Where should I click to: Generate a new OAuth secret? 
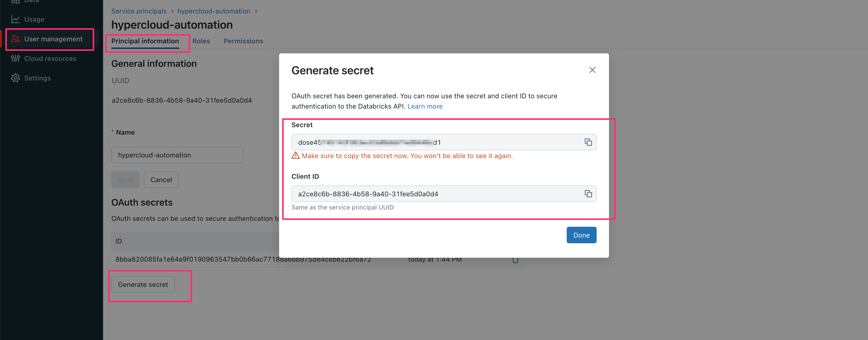coord(143,284)
